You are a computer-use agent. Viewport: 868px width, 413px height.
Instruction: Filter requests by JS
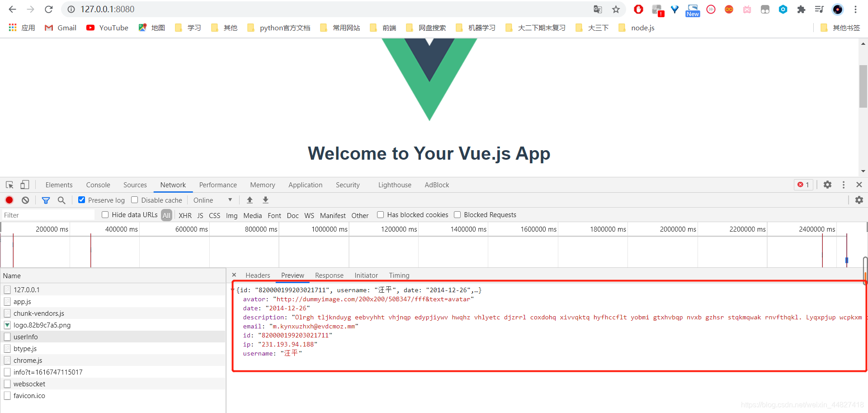coord(200,215)
